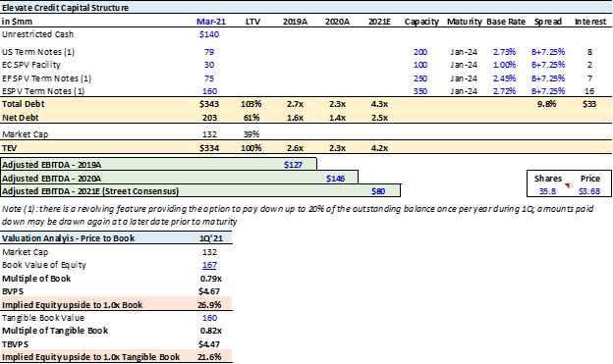Select the Maturity column header
Screen dimensions: 613x364
click(465, 22)
